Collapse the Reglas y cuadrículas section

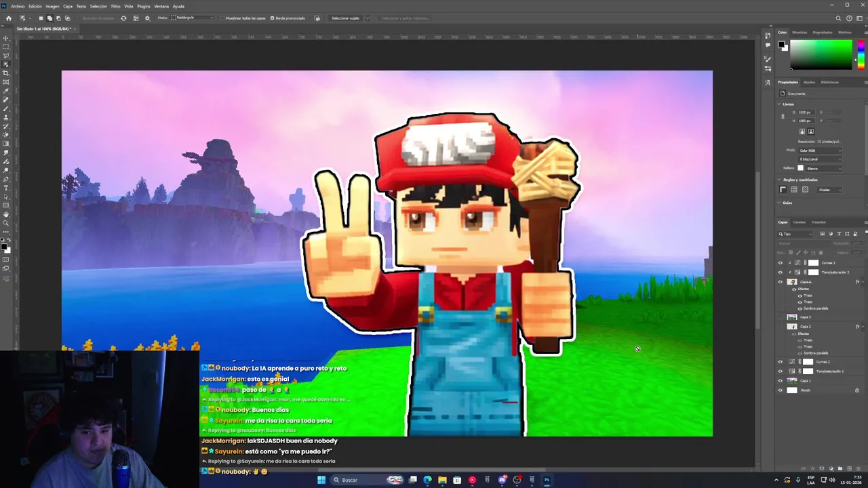(x=779, y=180)
